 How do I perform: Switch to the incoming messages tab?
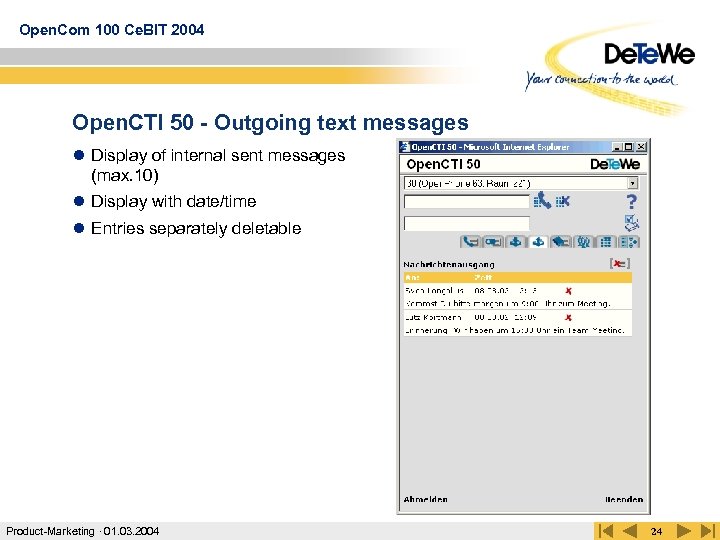click(516, 242)
